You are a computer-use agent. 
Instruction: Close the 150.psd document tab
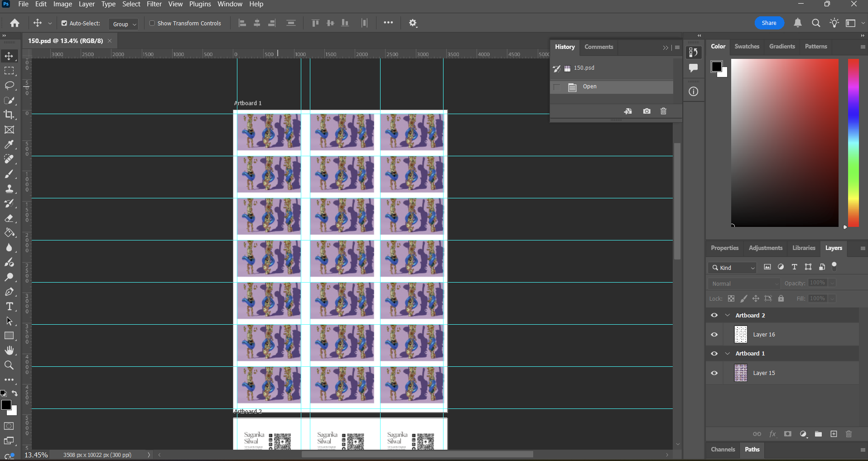[110, 41]
